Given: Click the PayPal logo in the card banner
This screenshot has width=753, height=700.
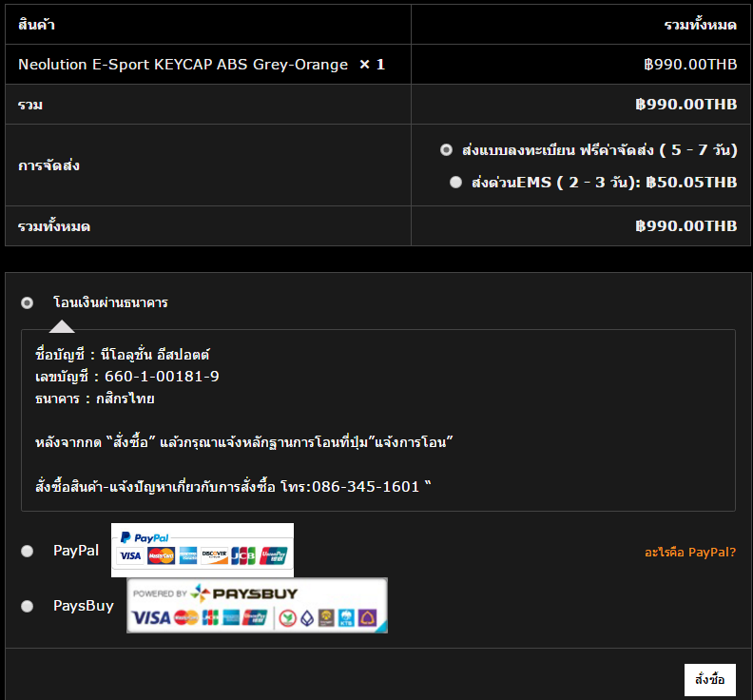Looking at the screenshot, I should click(144, 537).
